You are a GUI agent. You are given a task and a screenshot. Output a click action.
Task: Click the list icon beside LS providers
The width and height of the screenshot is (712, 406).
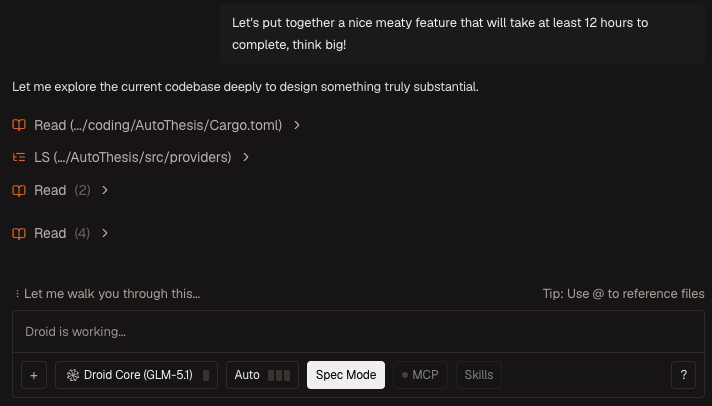(19, 157)
